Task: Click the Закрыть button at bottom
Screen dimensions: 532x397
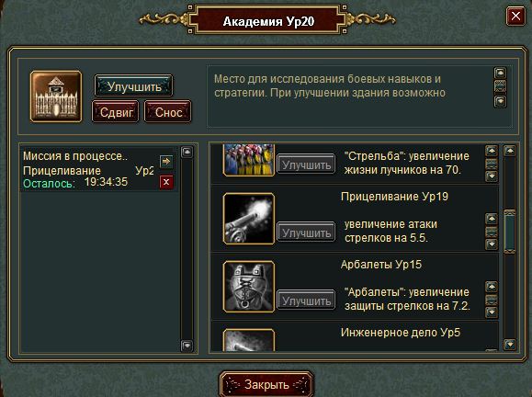Action: click(266, 384)
